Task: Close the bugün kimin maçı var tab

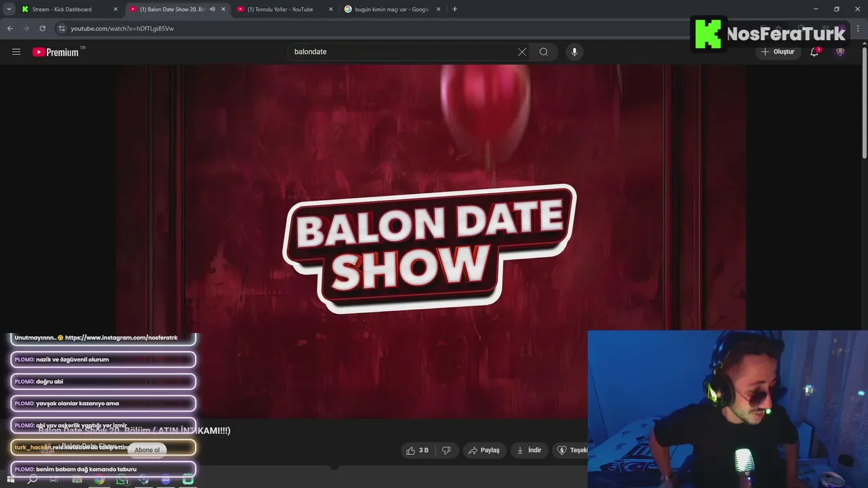Action: (438, 9)
